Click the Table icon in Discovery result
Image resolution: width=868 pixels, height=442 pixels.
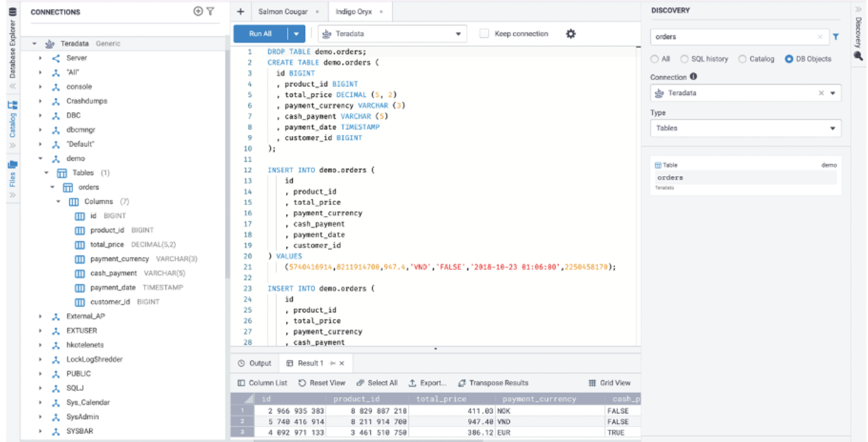coord(658,165)
